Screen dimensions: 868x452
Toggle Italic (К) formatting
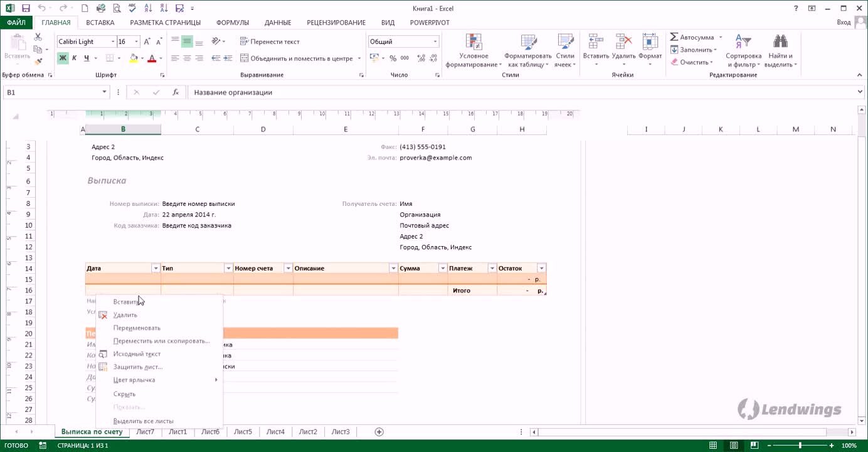tap(74, 58)
